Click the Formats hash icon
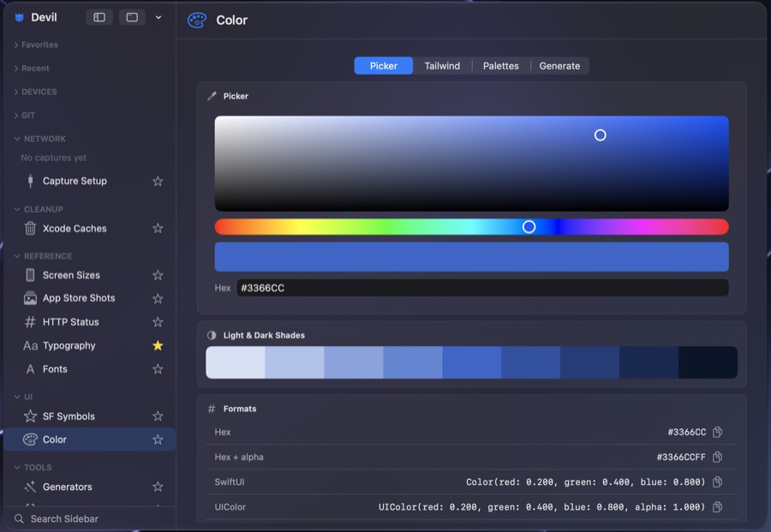This screenshot has width=771, height=532. click(x=212, y=409)
